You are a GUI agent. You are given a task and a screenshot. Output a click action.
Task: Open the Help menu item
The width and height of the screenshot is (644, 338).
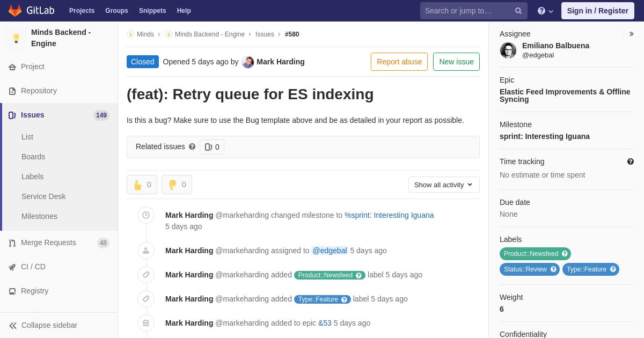[x=184, y=11]
